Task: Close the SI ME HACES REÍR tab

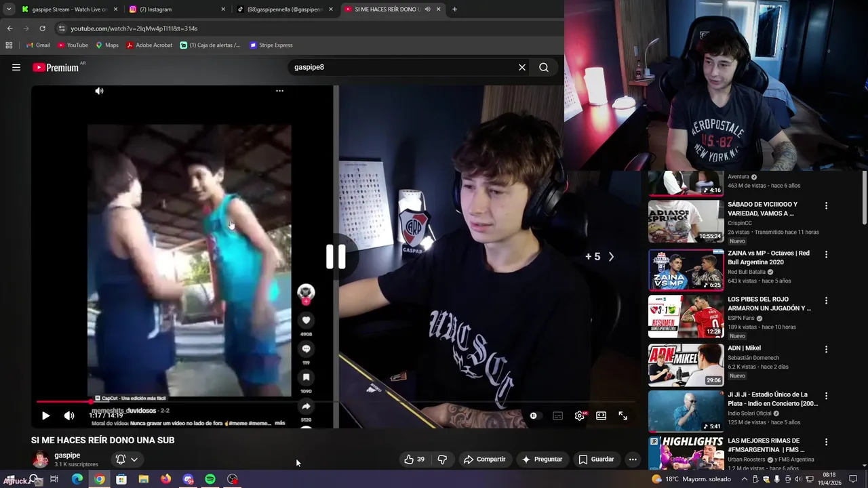Action: (x=438, y=9)
